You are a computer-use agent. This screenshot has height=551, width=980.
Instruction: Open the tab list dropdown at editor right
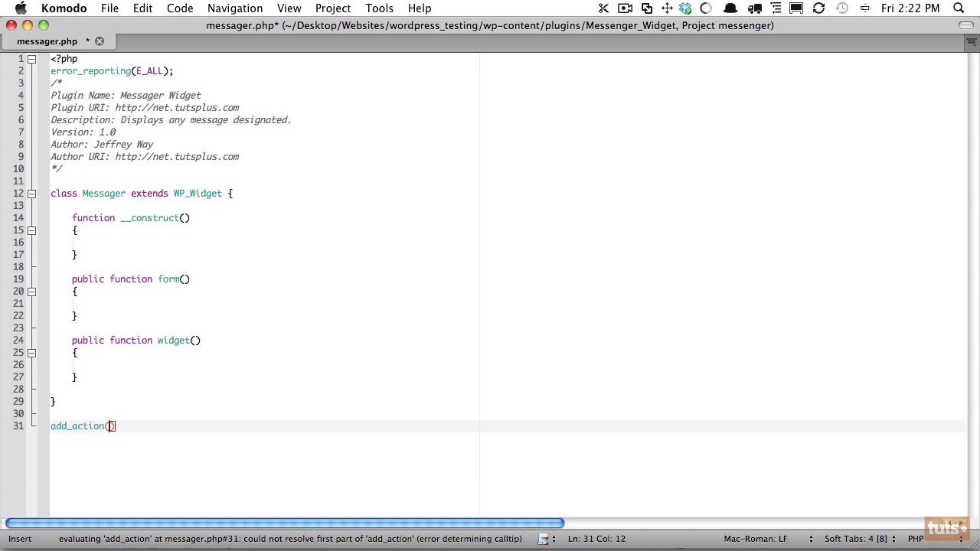(x=972, y=43)
